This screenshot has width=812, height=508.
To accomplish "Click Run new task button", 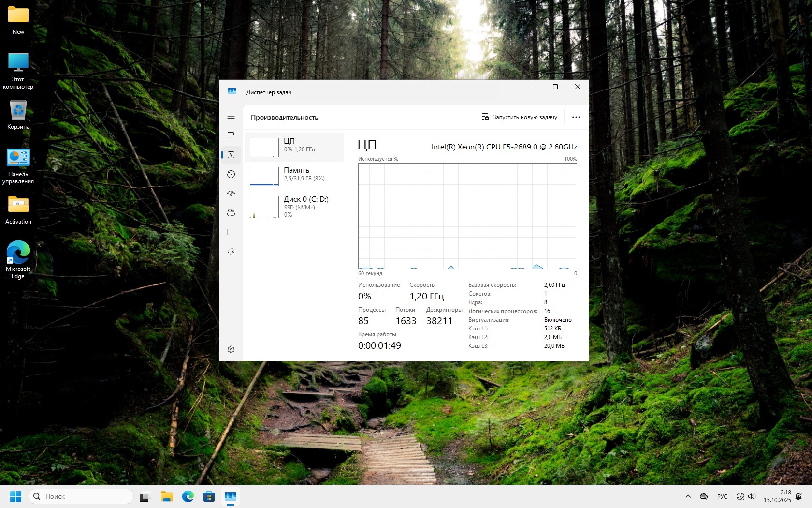I will click(x=520, y=117).
